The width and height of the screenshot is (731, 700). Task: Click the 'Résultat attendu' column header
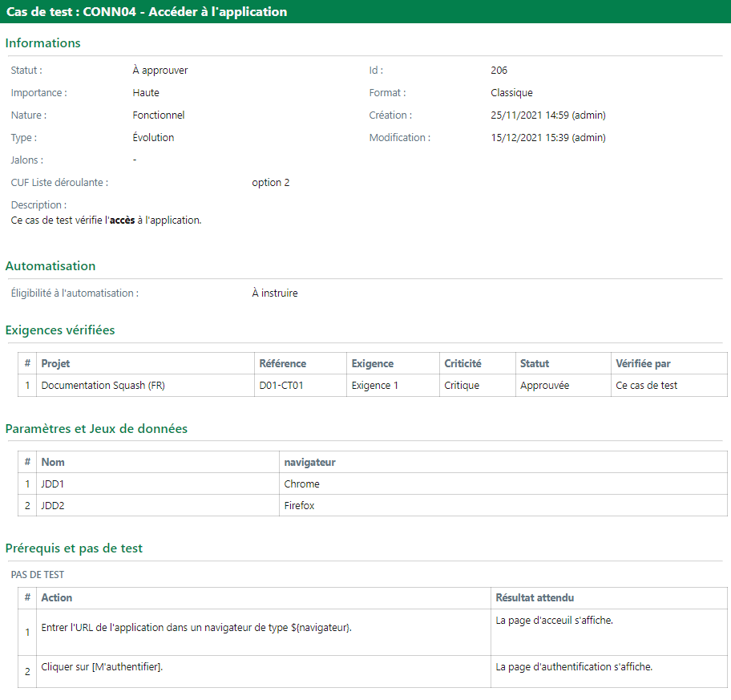pos(535,598)
